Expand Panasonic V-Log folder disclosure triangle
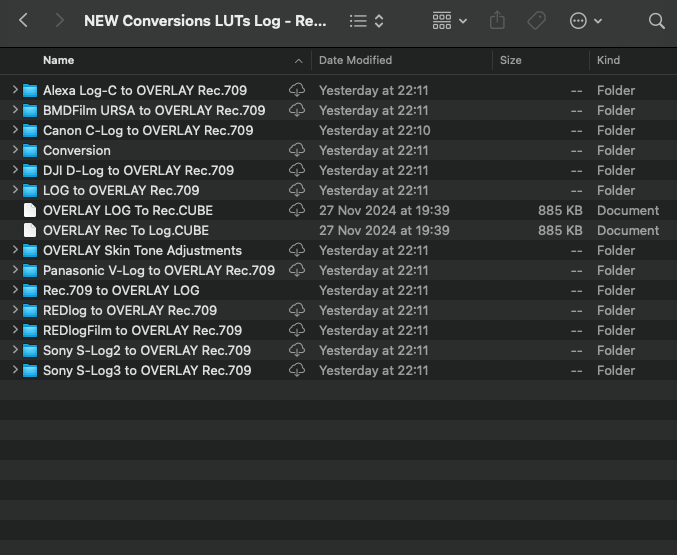 pyautogui.click(x=15, y=270)
